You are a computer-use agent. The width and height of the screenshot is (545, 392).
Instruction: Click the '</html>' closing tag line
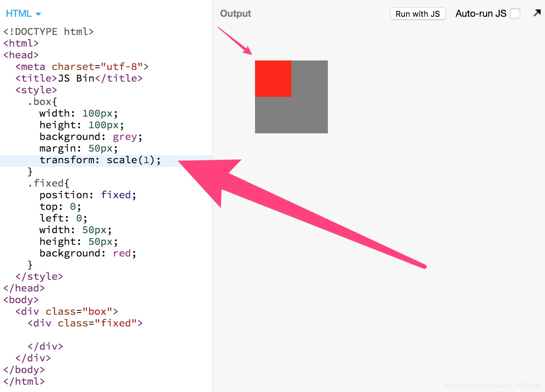pyautogui.click(x=24, y=381)
